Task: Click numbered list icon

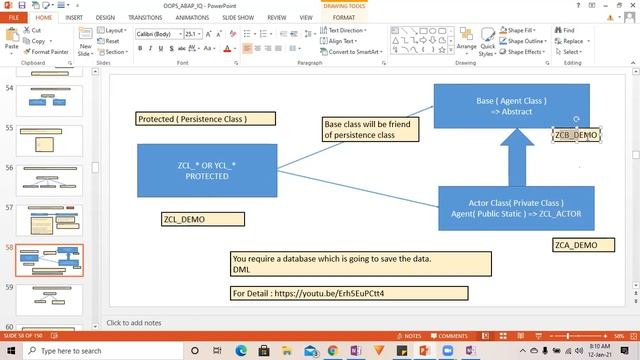Action: [x=263, y=34]
